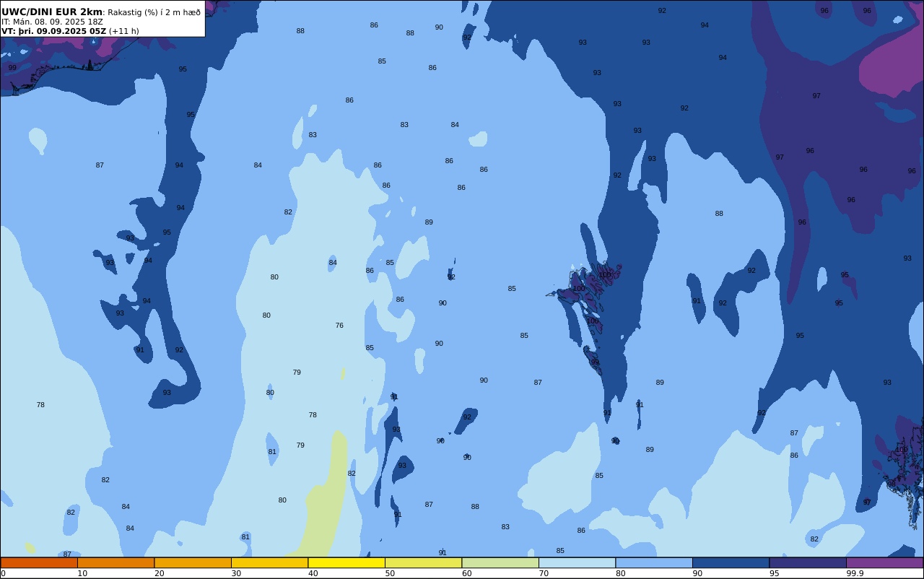Click the 'VT: þri. 09.09.2025 05Z' valid time
Screen dimensions: 924x579
tap(54, 31)
